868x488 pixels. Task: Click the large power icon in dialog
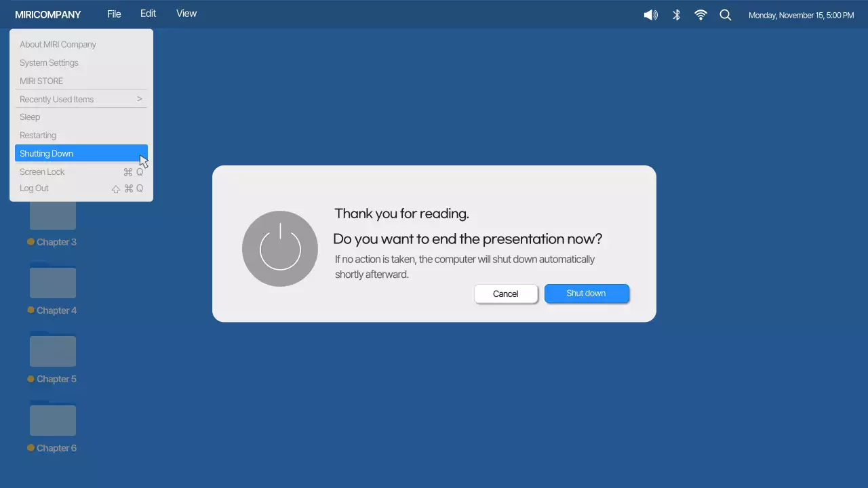coord(280,249)
